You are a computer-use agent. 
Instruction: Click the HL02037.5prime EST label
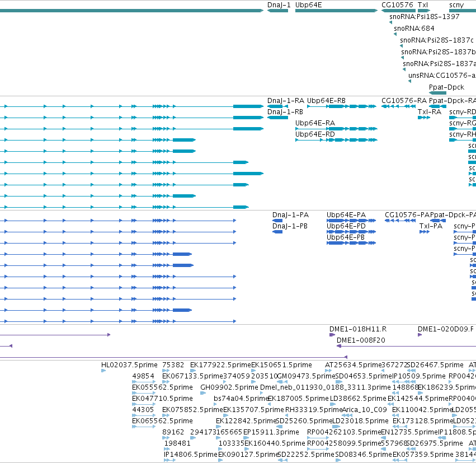(129, 365)
